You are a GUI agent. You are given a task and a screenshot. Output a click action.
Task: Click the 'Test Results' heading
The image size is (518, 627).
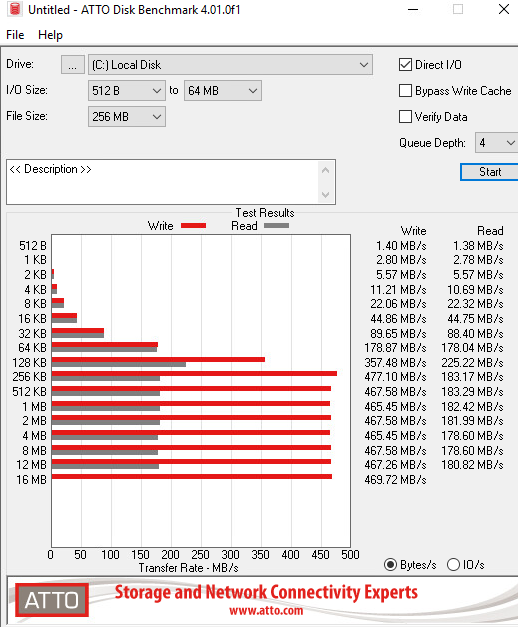pyautogui.click(x=265, y=213)
